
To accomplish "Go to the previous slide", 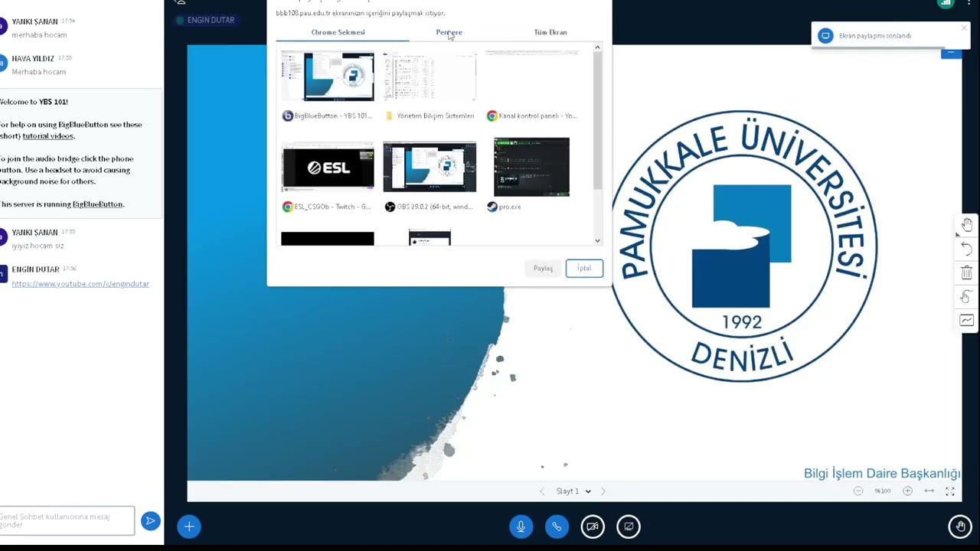I will pyautogui.click(x=542, y=491).
